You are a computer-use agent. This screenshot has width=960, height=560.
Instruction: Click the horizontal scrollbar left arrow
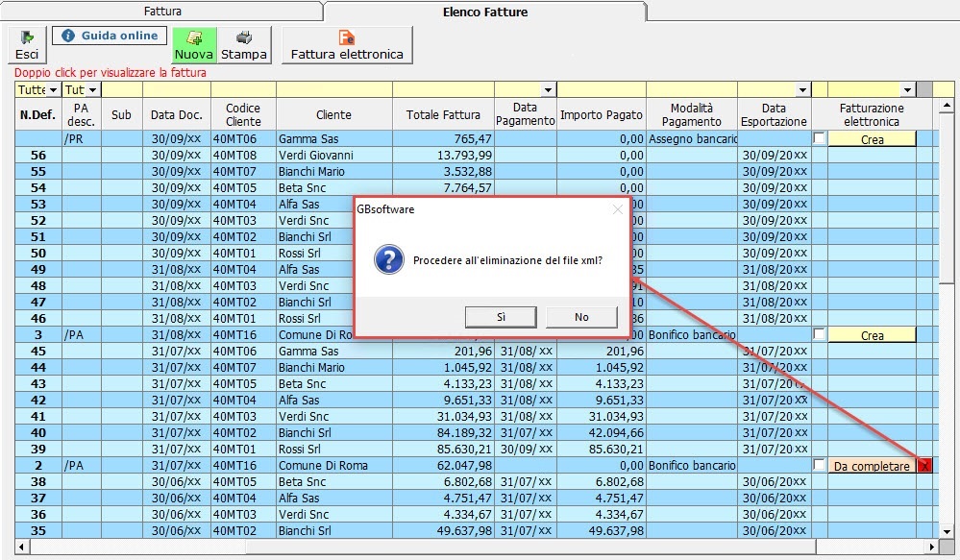pyautogui.click(x=22, y=546)
